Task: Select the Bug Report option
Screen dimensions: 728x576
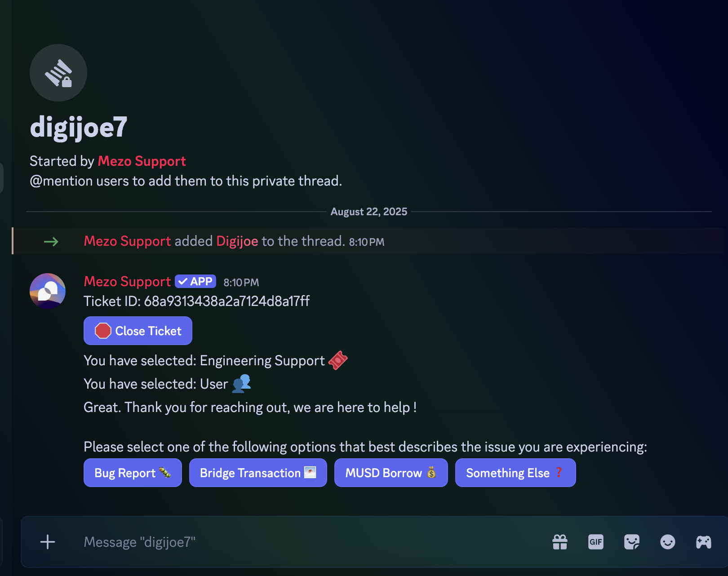Action: coord(133,473)
